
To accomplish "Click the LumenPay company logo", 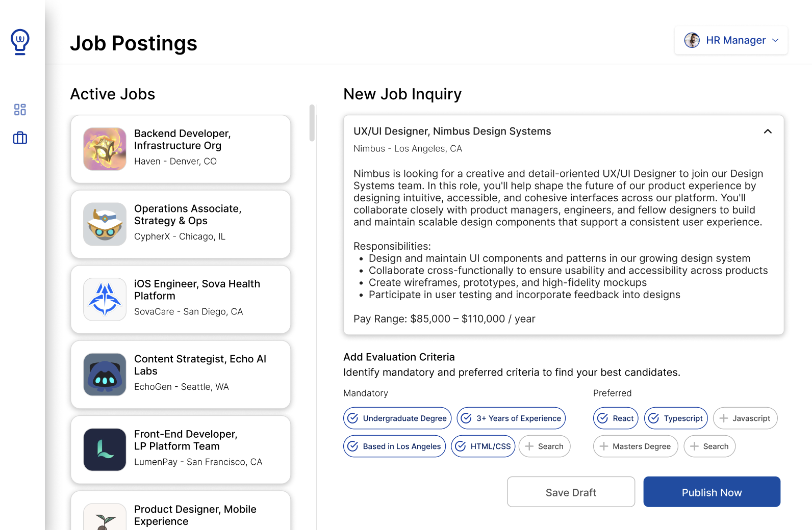I will click(105, 449).
